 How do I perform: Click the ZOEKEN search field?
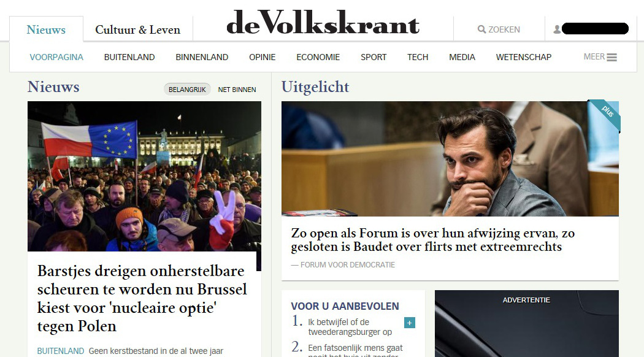(499, 29)
